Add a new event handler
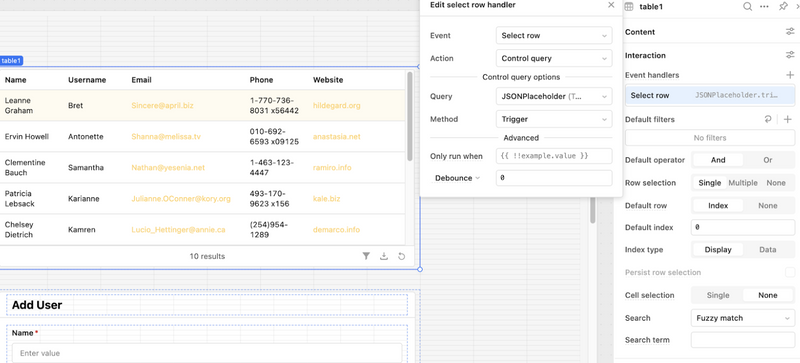Viewport: 800px width, 363px height. tap(790, 75)
